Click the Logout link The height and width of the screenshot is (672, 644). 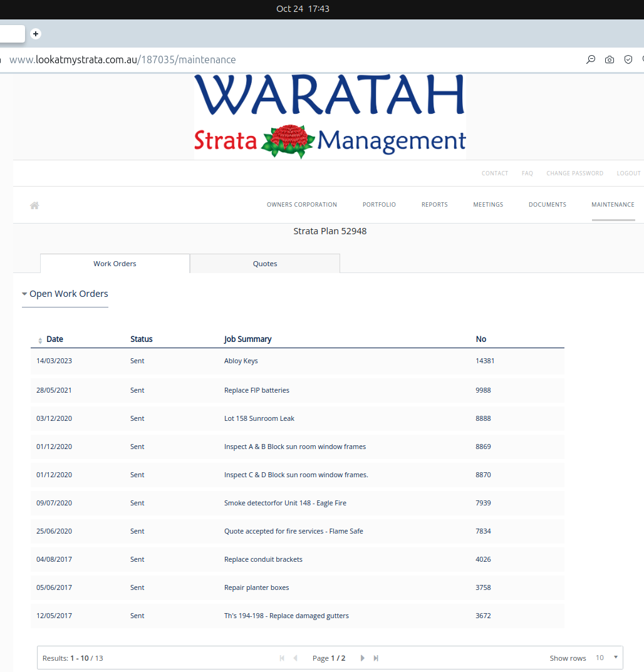pos(628,173)
